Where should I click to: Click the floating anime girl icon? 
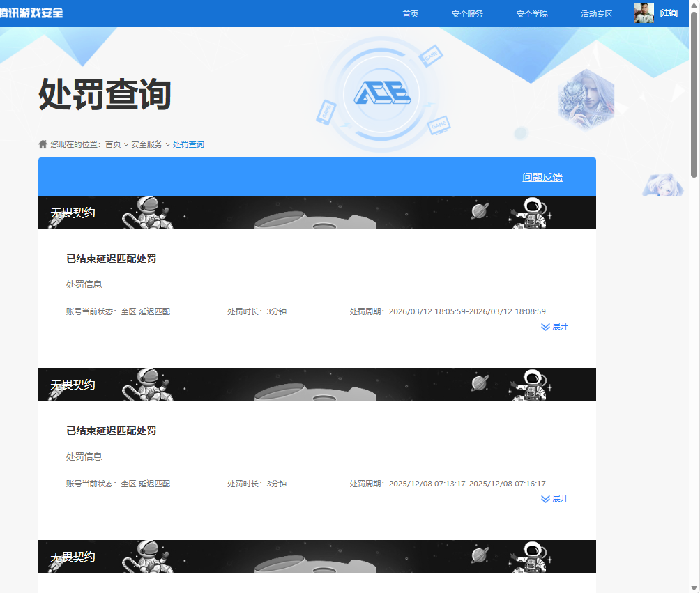pos(663,185)
